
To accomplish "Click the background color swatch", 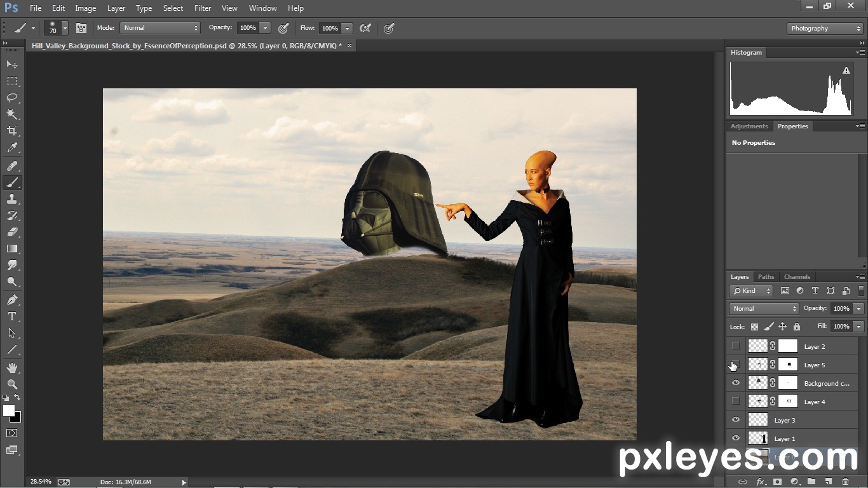I will point(18,418).
